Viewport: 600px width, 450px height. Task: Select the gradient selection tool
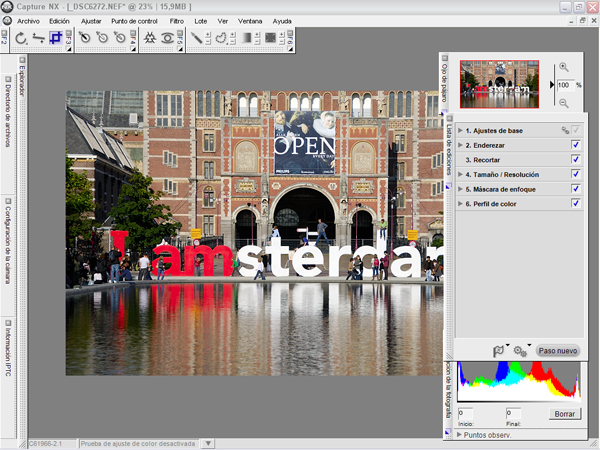tap(246, 38)
